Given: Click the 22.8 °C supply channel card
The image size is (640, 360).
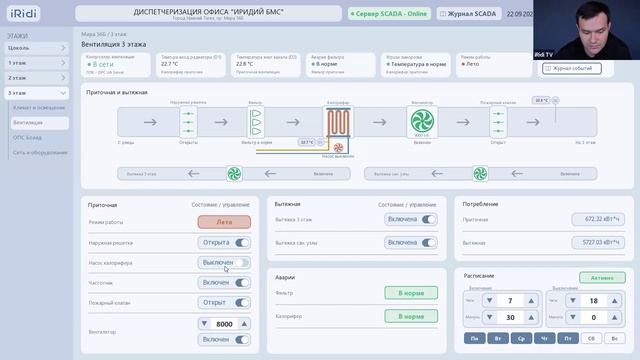Looking at the screenshot, I should coord(266,64).
